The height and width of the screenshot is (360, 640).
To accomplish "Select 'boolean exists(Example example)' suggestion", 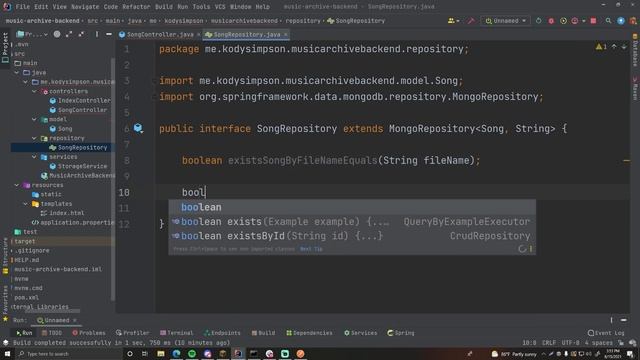I will [352, 222].
